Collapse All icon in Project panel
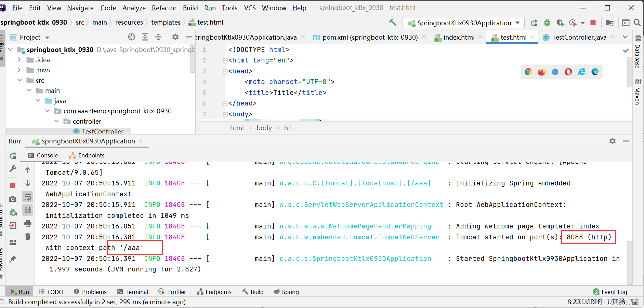The width and height of the screenshot is (644, 308). 158,37
